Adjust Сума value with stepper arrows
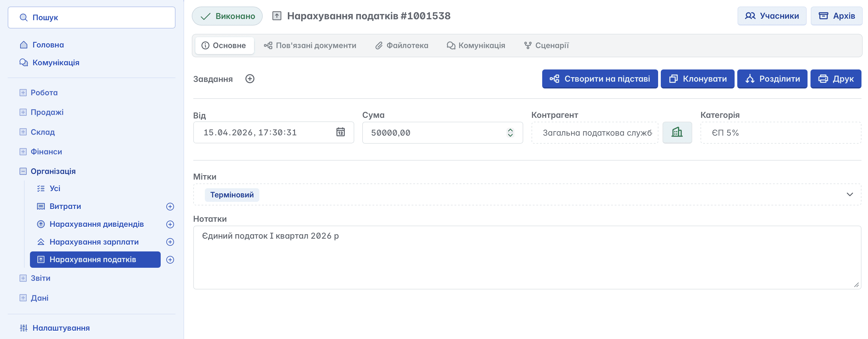This screenshot has height=339, width=868. 510,133
